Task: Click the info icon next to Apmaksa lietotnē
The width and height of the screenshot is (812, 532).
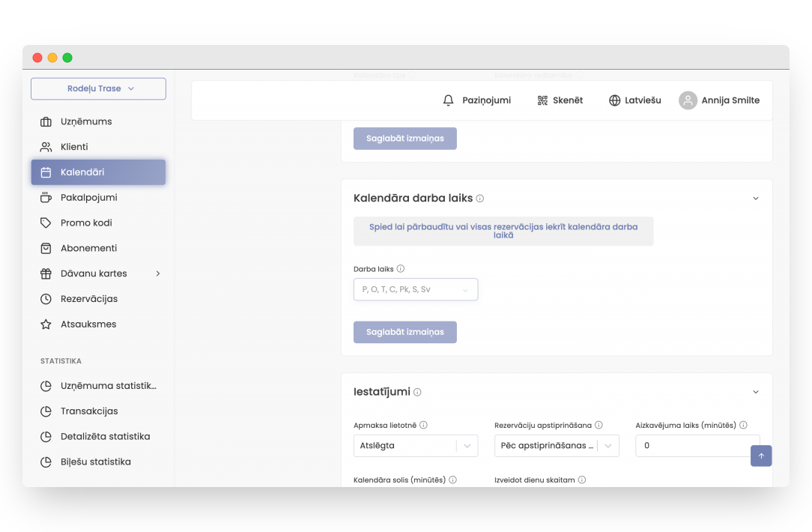Action: coord(423,425)
